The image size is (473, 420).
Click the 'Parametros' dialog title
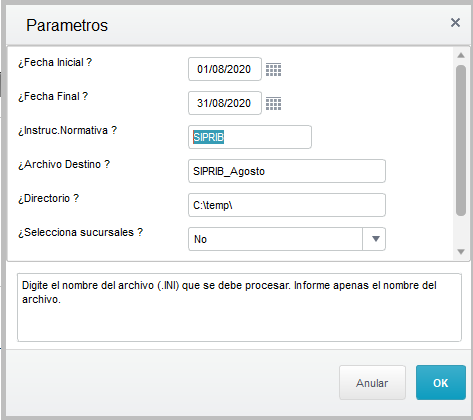67,25
